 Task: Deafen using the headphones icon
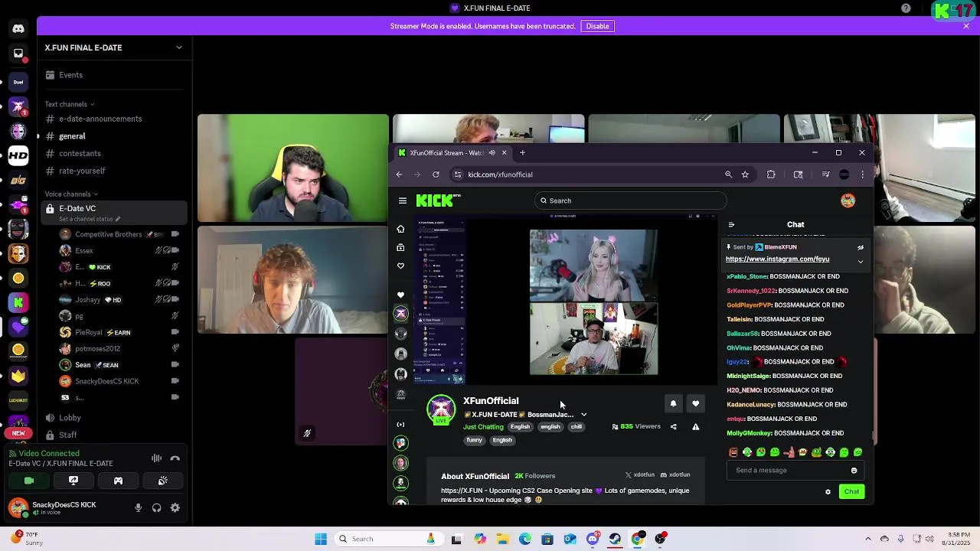[157, 507]
